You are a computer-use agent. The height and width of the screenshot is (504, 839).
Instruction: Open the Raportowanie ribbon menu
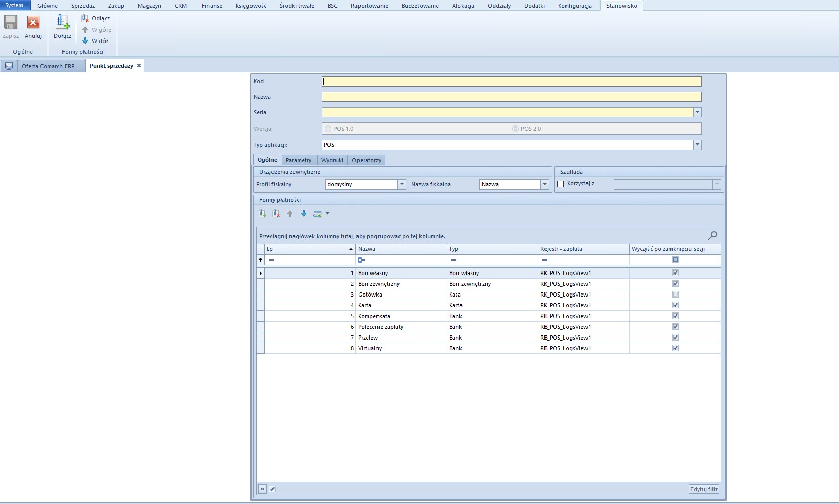[x=369, y=6]
